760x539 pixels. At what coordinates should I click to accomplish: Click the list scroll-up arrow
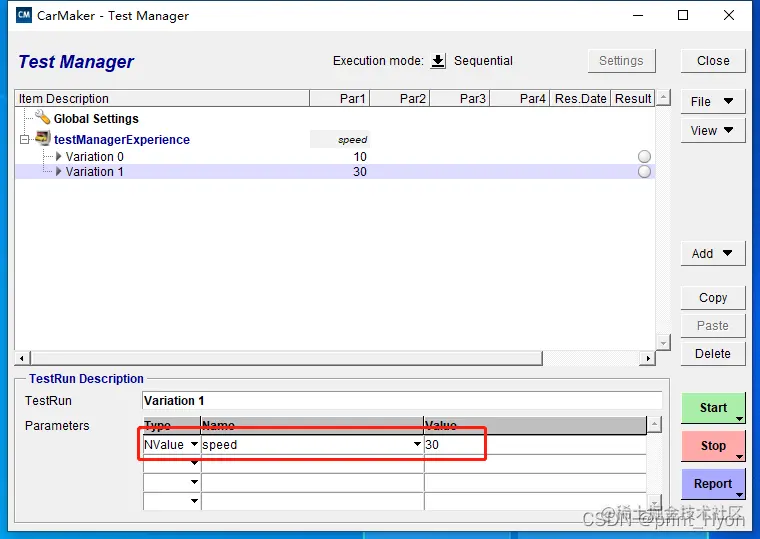[663, 97]
